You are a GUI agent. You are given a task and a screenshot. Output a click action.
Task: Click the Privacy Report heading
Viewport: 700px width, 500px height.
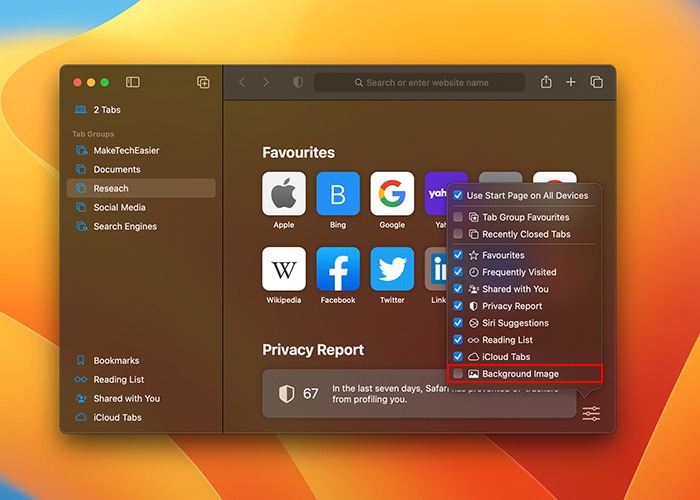[x=313, y=350]
